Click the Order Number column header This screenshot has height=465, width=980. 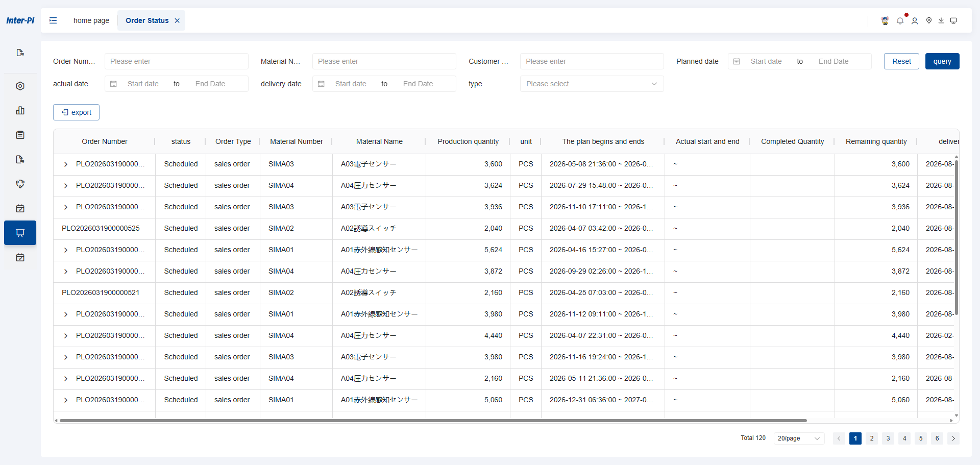click(x=105, y=141)
